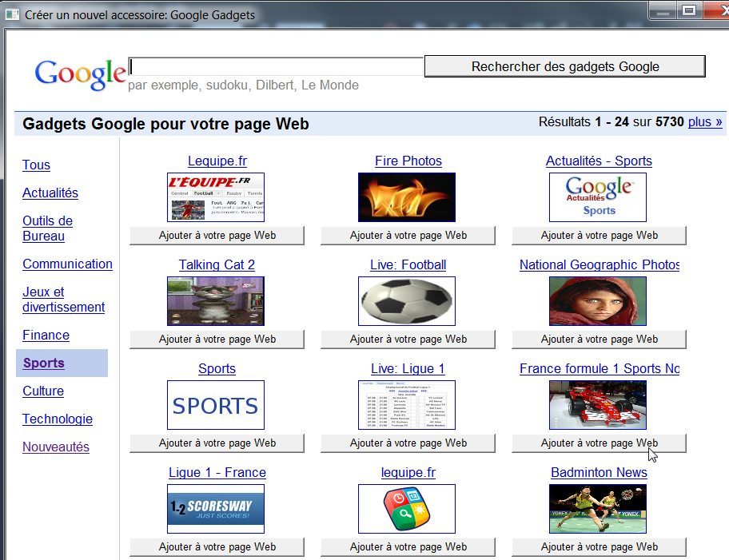Open the Actualités - Sports title link
Image resolution: width=729 pixels, height=560 pixels.
click(599, 161)
